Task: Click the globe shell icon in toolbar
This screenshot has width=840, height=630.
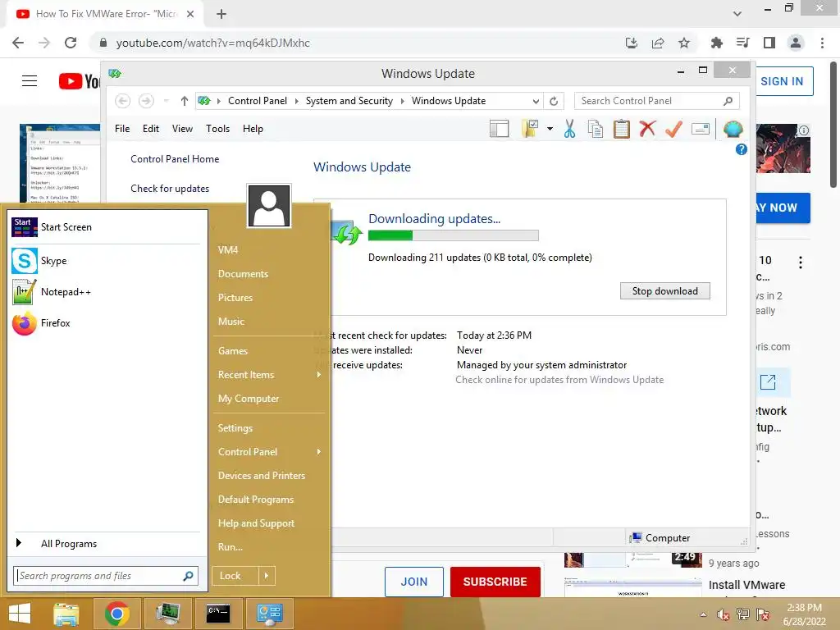Action: 733,129
